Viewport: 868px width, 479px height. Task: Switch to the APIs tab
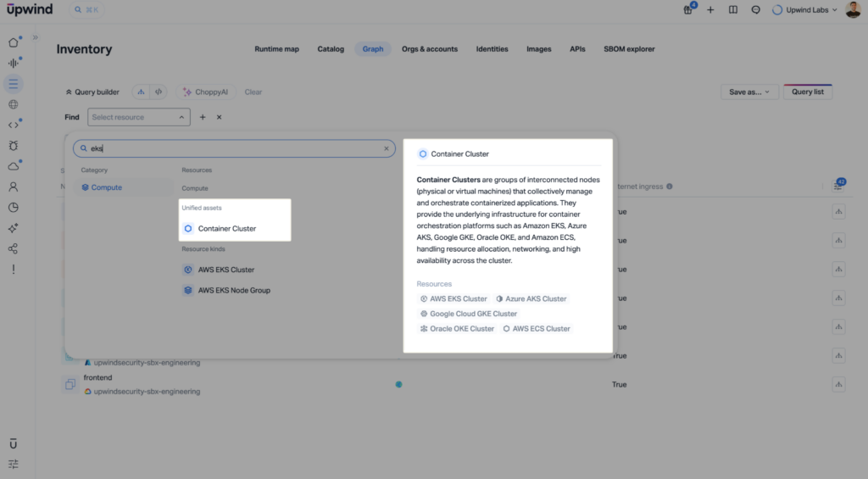pos(577,48)
